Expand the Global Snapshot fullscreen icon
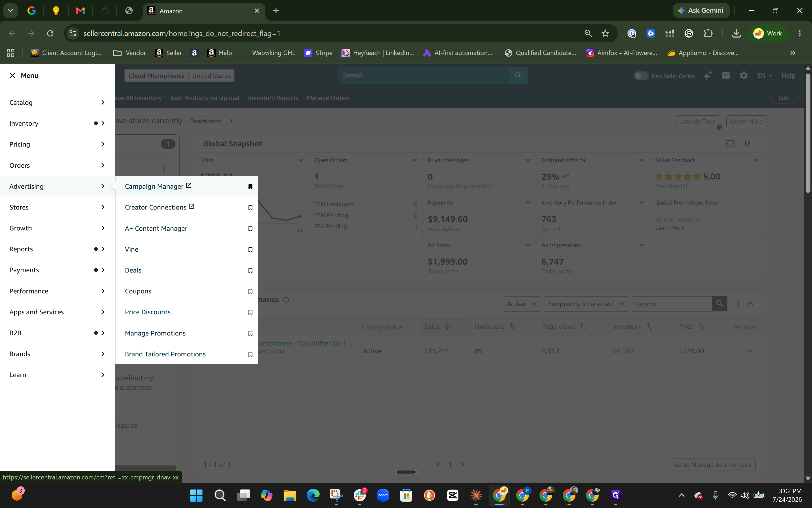 coord(730,144)
